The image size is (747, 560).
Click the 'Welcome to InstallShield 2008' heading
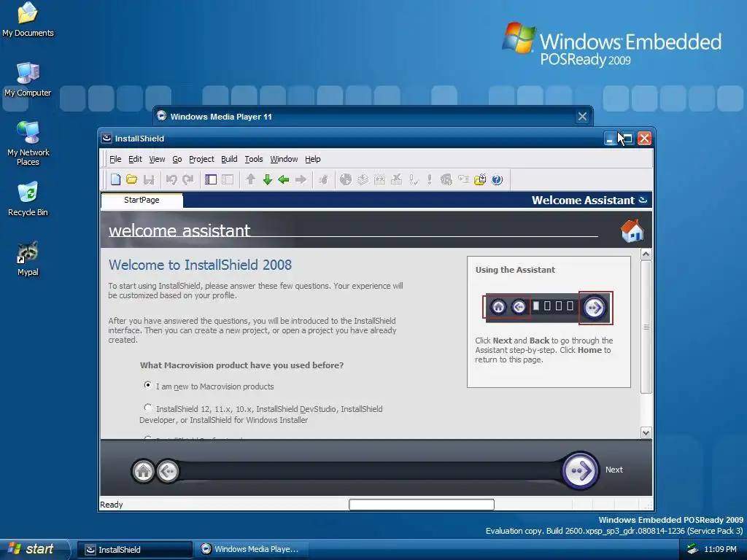tap(200, 265)
